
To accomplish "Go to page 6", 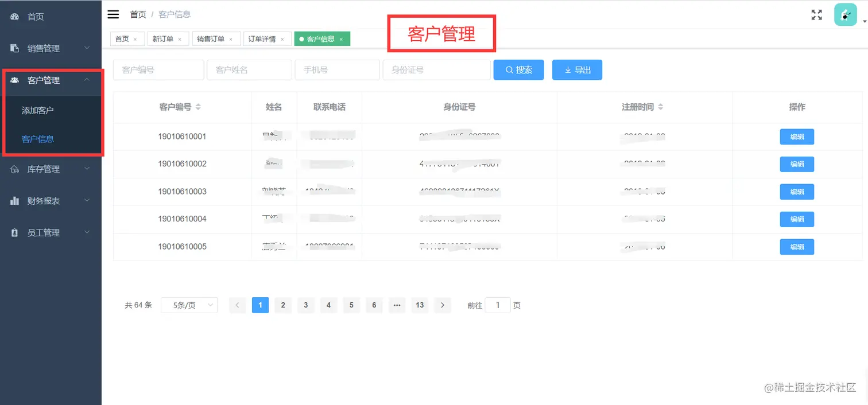I will [x=374, y=305].
